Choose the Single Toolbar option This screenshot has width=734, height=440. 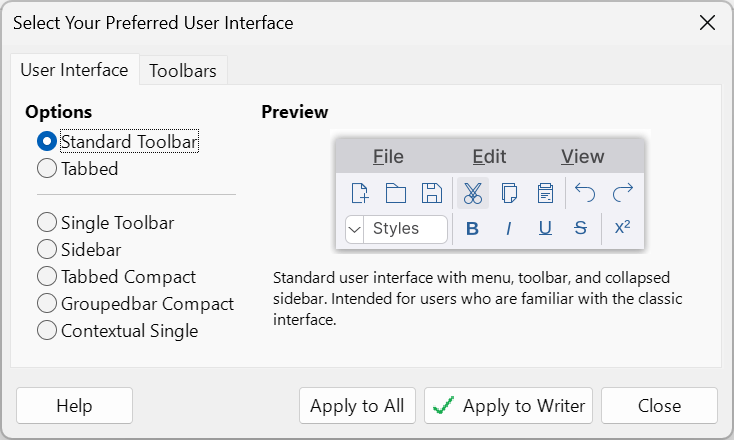105,223
